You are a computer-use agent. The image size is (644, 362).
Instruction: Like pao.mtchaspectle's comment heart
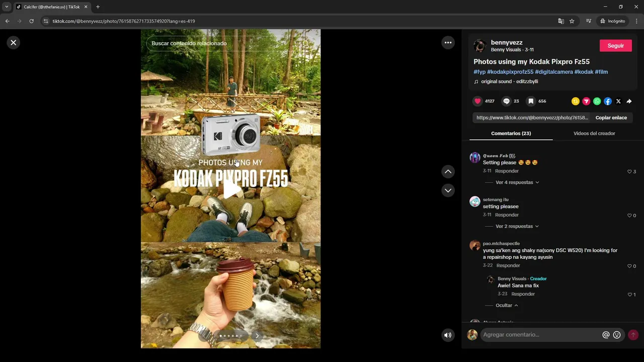(629, 266)
